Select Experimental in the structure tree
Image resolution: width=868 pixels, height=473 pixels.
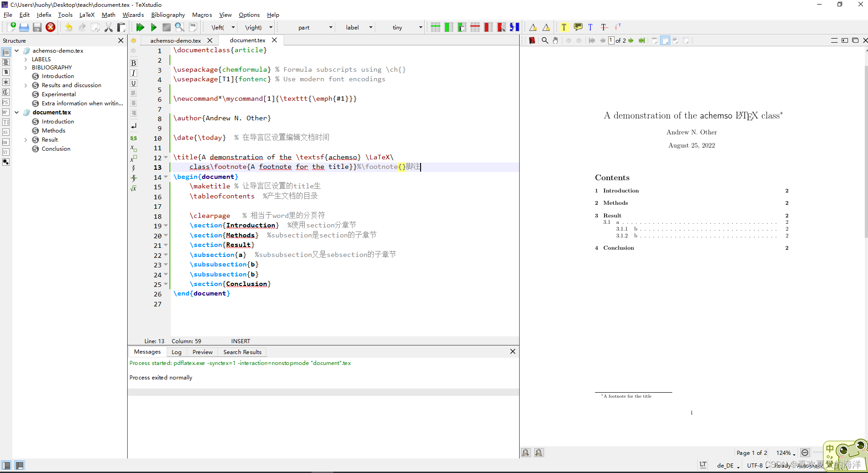pos(59,94)
